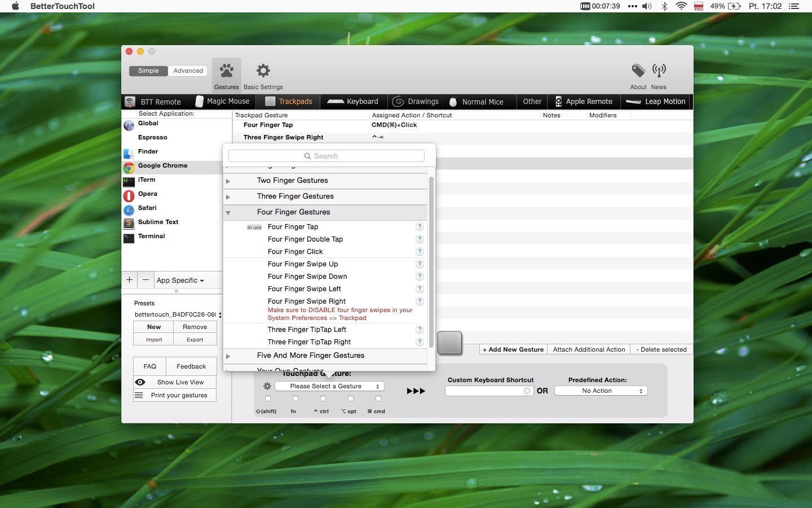The width and height of the screenshot is (812, 508).
Task: Enable the fn modifier checkbox
Action: pos(295,399)
